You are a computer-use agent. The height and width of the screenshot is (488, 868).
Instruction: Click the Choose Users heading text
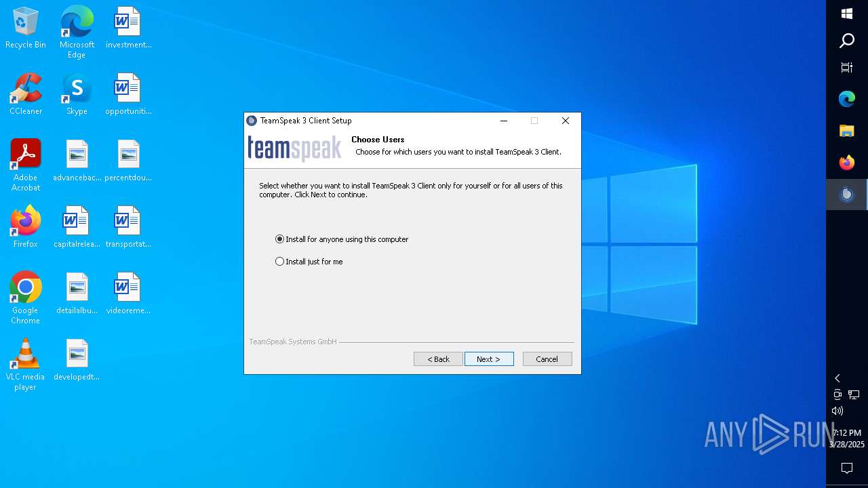click(378, 140)
